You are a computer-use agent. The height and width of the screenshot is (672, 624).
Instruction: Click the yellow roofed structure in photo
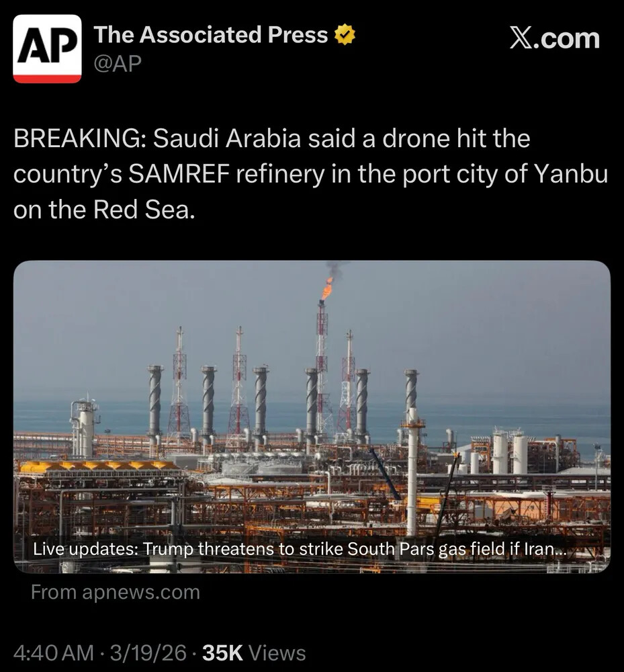pyautogui.click(x=99, y=466)
